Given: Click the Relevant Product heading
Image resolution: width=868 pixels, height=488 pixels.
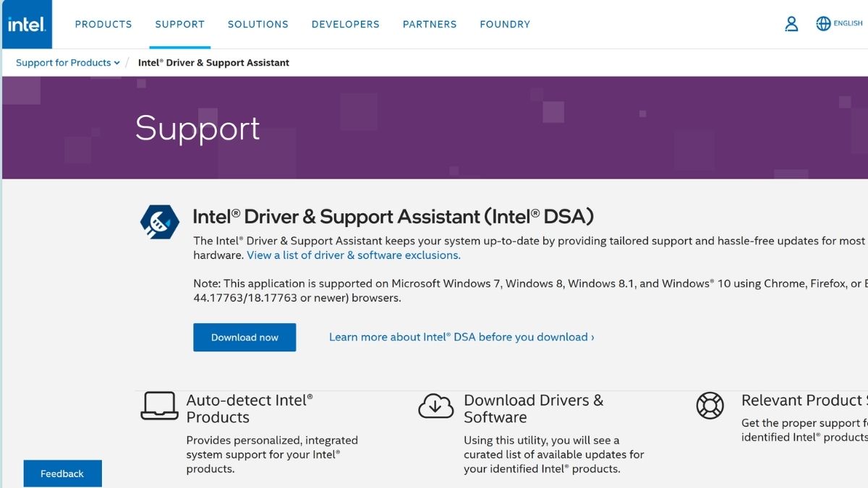Looking at the screenshot, I should (804, 401).
